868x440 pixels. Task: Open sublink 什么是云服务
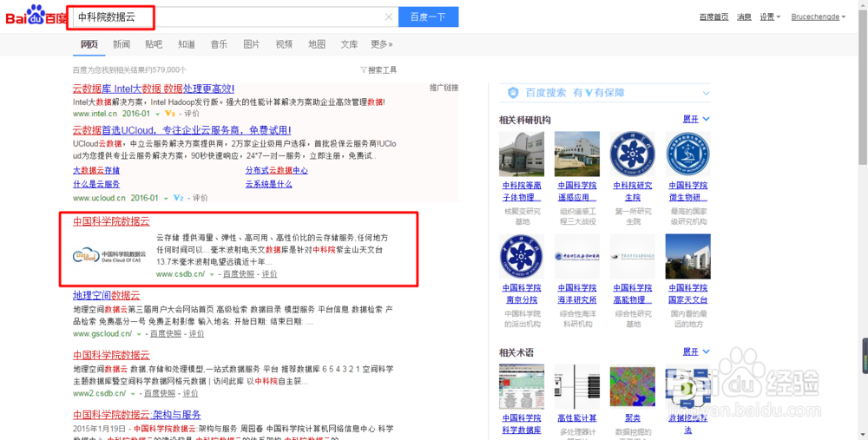point(96,184)
